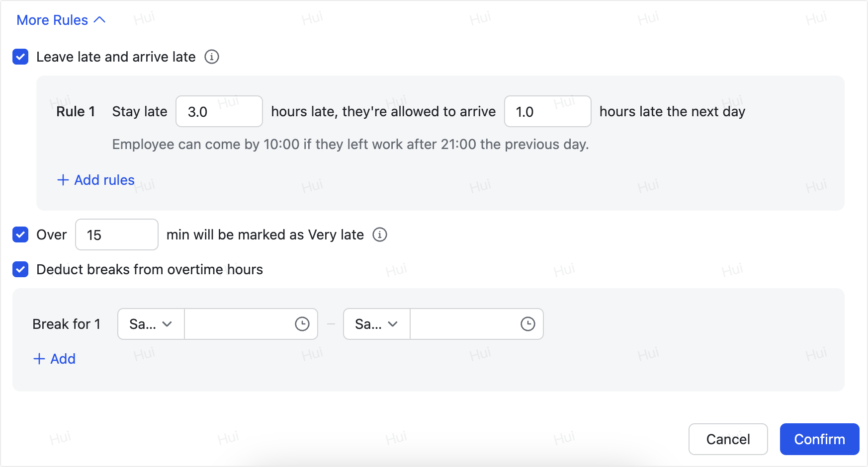This screenshot has height=467, width=868.
Task: Uncheck Leave late and arrive late
Action: [20, 57]
